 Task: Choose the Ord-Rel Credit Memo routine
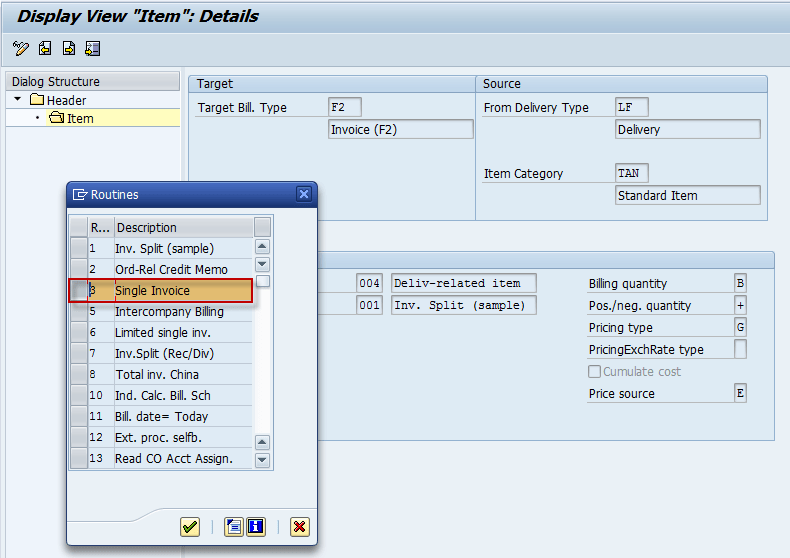[x=183, y=269]
